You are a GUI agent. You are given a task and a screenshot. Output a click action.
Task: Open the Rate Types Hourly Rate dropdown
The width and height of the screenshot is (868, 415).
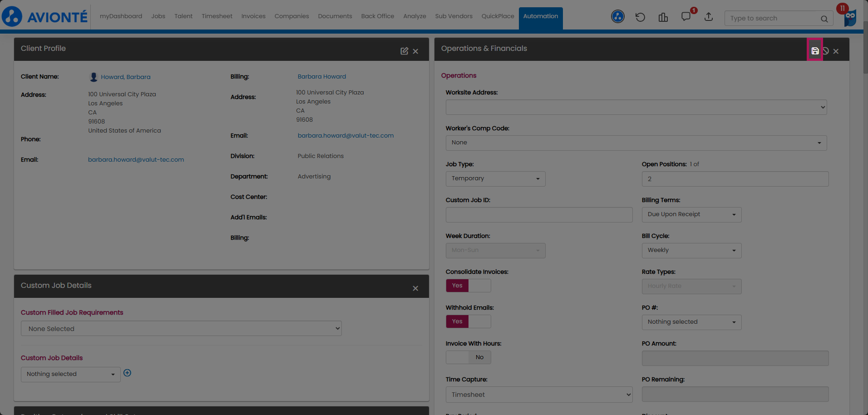click(x=691, y=287)
